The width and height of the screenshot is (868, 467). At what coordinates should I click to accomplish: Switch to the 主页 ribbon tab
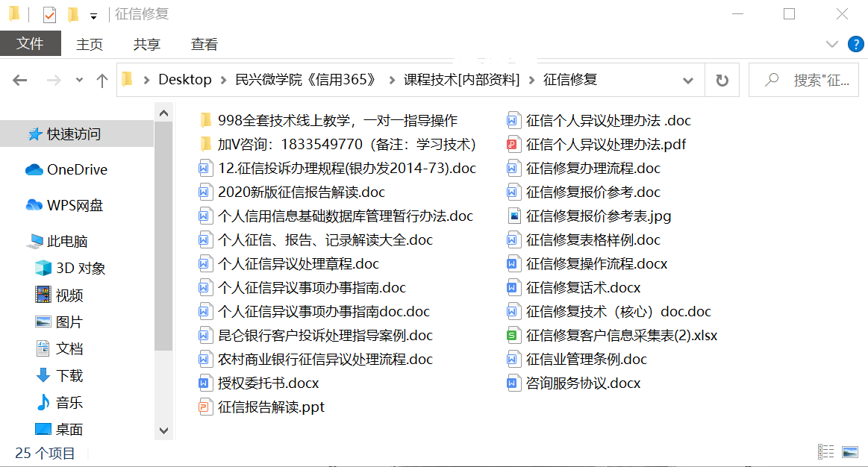point(89,44)
